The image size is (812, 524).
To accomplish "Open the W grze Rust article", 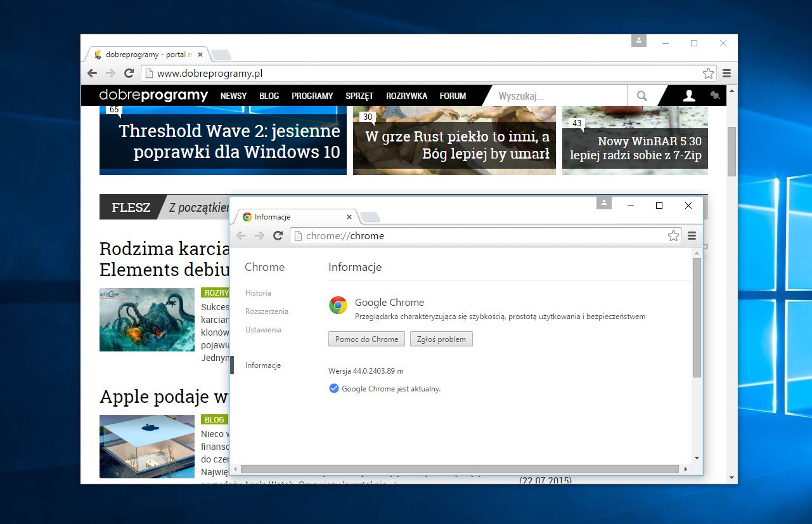I will pyautogui.click(x=454, y=141).
